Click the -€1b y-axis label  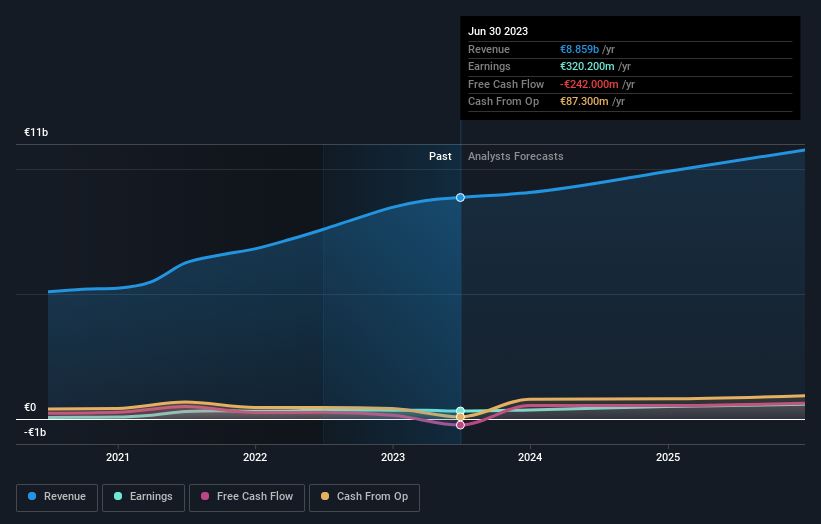(x=35, y=432)
